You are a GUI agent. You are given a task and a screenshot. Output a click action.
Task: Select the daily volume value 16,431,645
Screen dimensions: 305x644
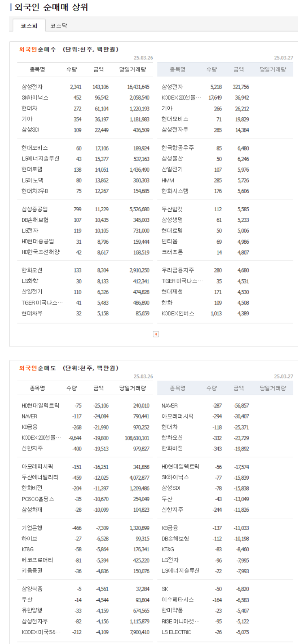pos(138,87)
